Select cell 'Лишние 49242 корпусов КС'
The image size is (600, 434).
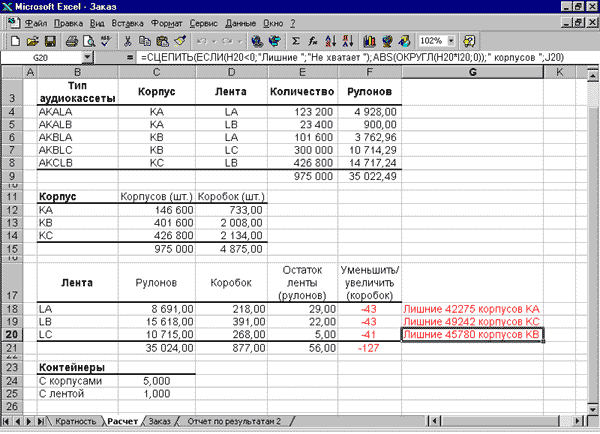473,322
